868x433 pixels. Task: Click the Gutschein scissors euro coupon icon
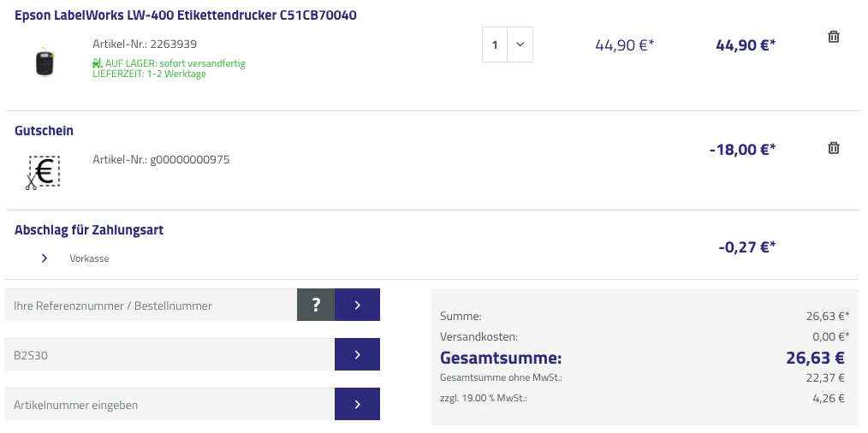(41, 172)
